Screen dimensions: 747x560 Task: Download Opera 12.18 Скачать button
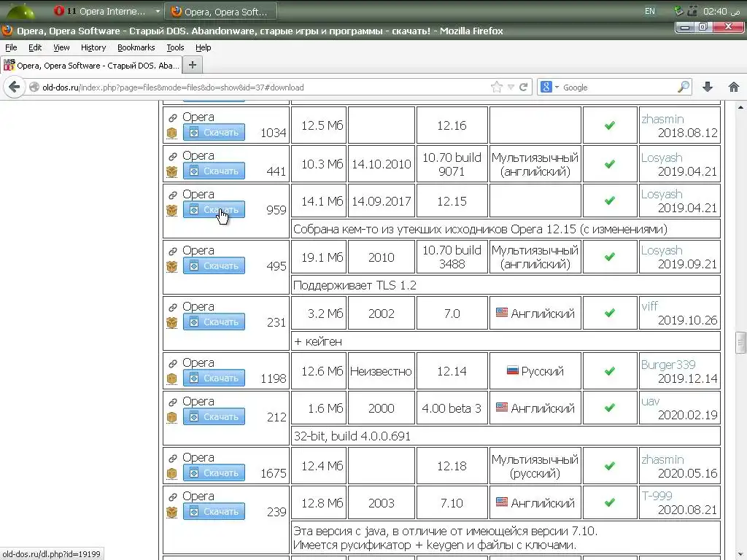point(214,472)
